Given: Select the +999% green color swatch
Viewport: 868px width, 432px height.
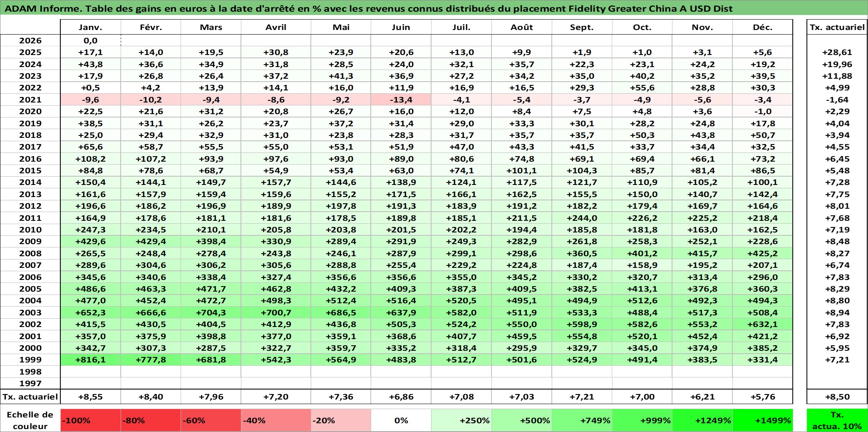Looking at the screenshot, I should pos(642,420).
